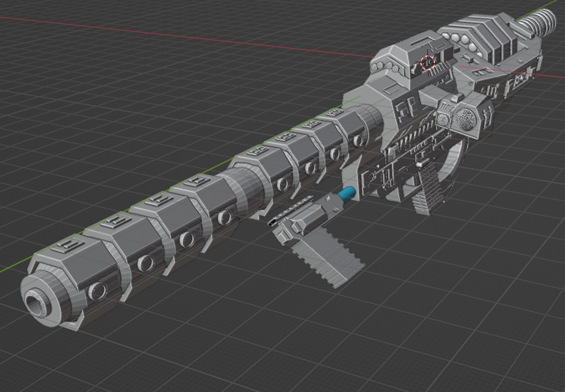Select the large textured round disc on receiver
Image resolution: width=565 pixels, height=392 pixels.
click(465, 119)
